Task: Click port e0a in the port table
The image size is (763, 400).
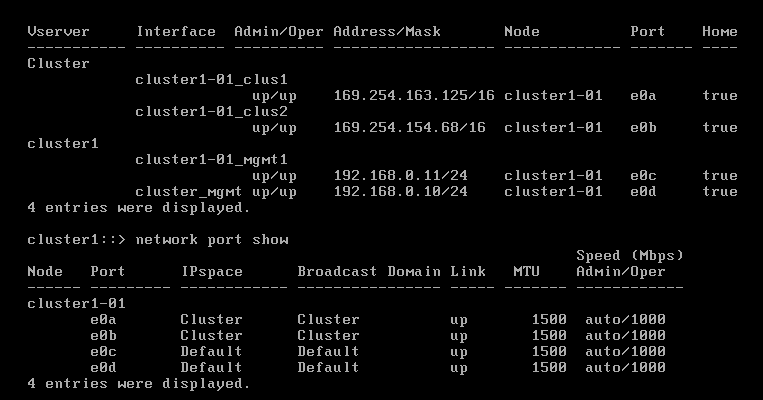Action: pyautogui.click(x=103, y=320)
